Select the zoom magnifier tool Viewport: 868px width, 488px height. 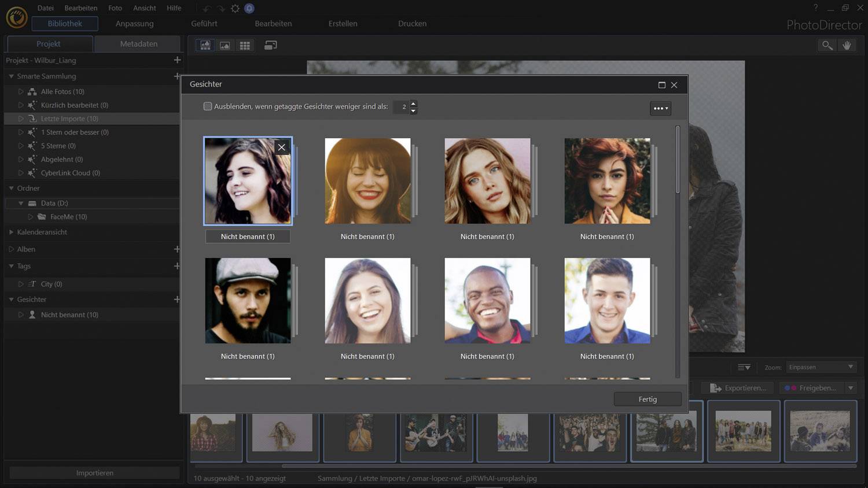pyautogui.click(x=826, y=45)
